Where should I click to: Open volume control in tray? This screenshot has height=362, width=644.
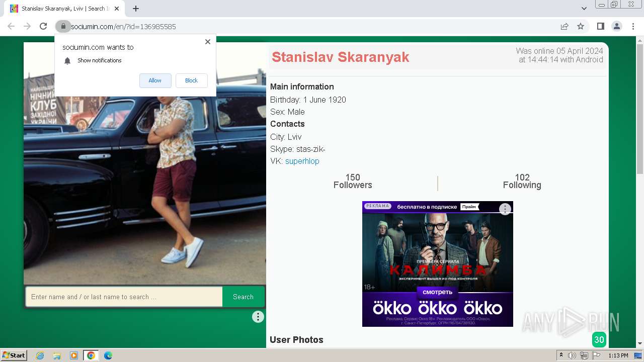pos(572,355)
